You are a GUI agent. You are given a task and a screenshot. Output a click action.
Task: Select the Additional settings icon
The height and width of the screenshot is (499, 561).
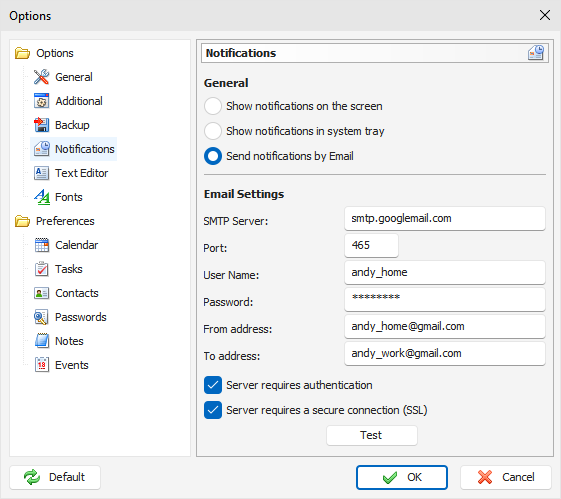point(42,101)
